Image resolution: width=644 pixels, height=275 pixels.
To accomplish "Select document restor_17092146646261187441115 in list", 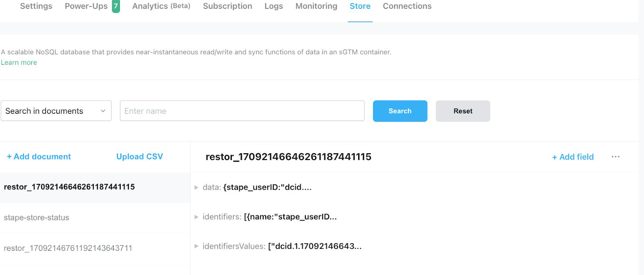I will [x=95, y=187].
